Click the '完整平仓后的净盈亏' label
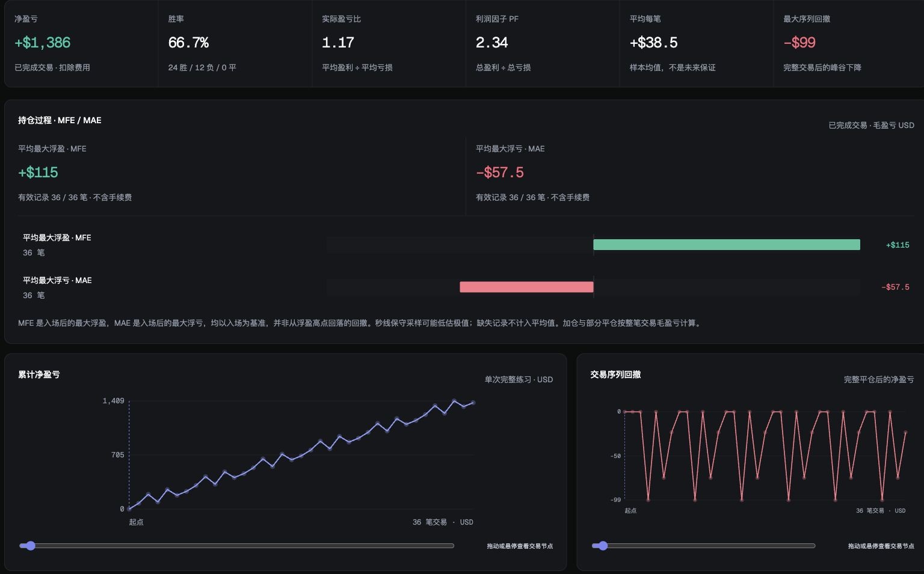The image size is (924, 574). click(879, 379)
